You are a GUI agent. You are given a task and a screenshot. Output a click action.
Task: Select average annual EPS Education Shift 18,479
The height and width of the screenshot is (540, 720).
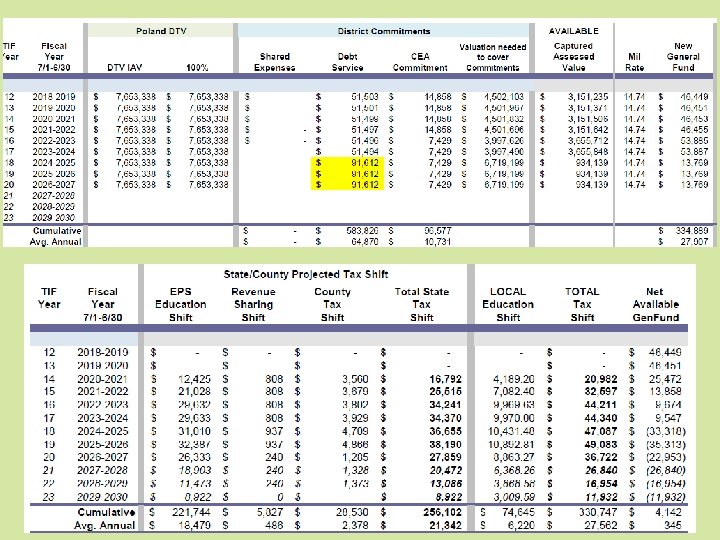click(x=194, y=525)
